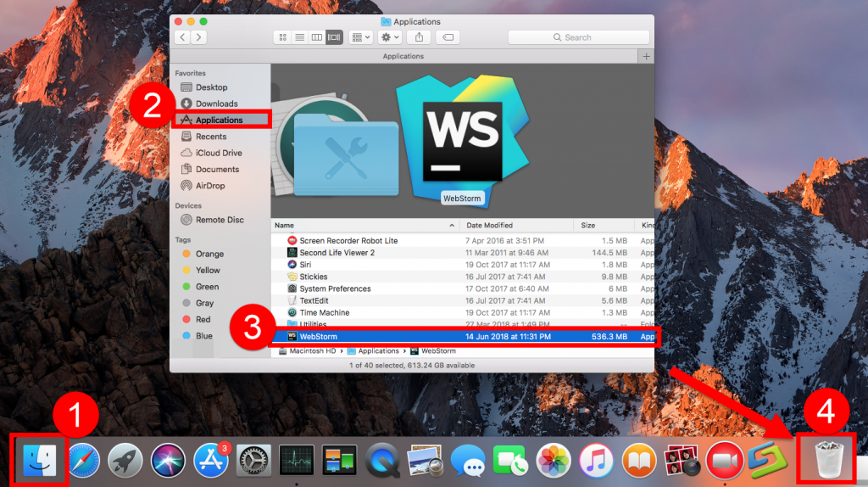Viewport: 868px width, 487px height.
Task: Switch to icon view mode
Action: point(283,37)
